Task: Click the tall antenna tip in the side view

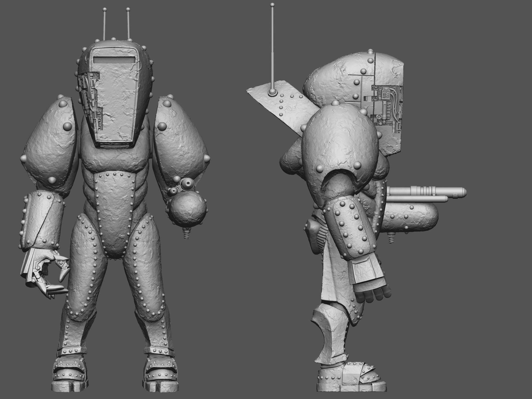Action: pos(272,5)
